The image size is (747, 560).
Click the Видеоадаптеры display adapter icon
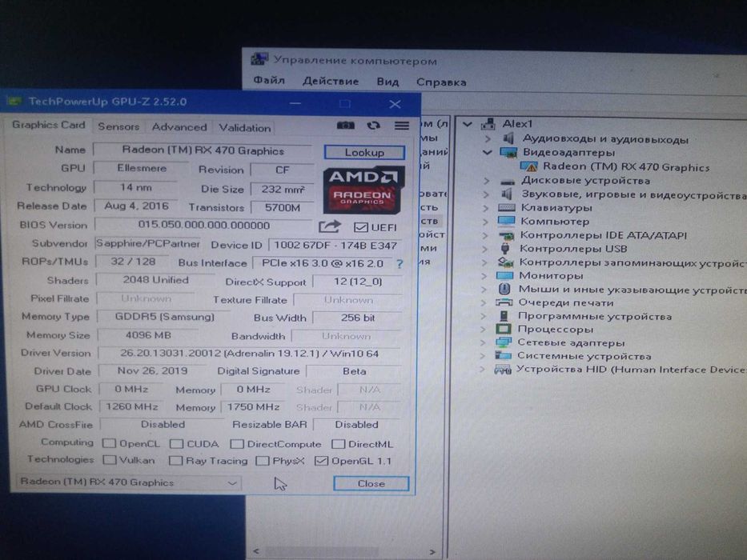tap(508, 152)
